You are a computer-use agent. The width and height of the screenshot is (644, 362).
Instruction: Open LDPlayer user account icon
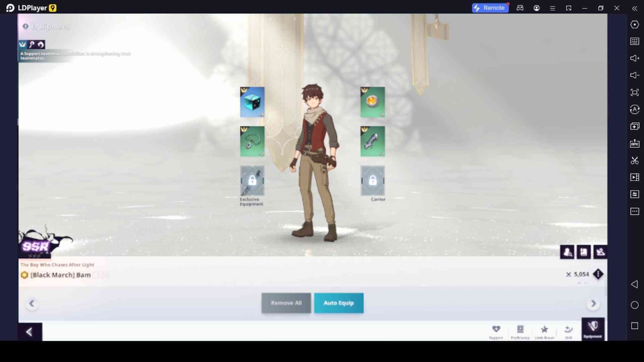click(537, 8)
